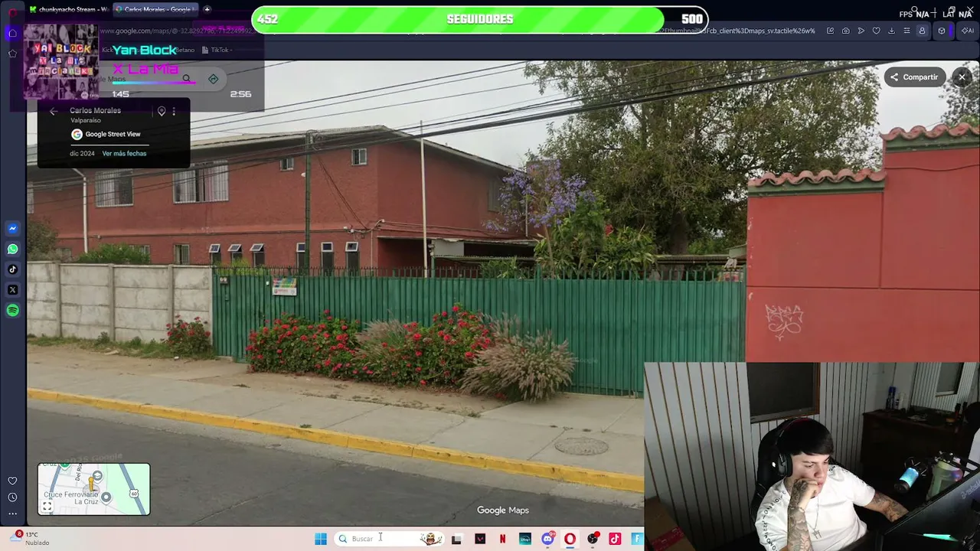
Task: Open WhatsApp in the browser sidebar
Action: pyautogui.click(x=12, y=249)
